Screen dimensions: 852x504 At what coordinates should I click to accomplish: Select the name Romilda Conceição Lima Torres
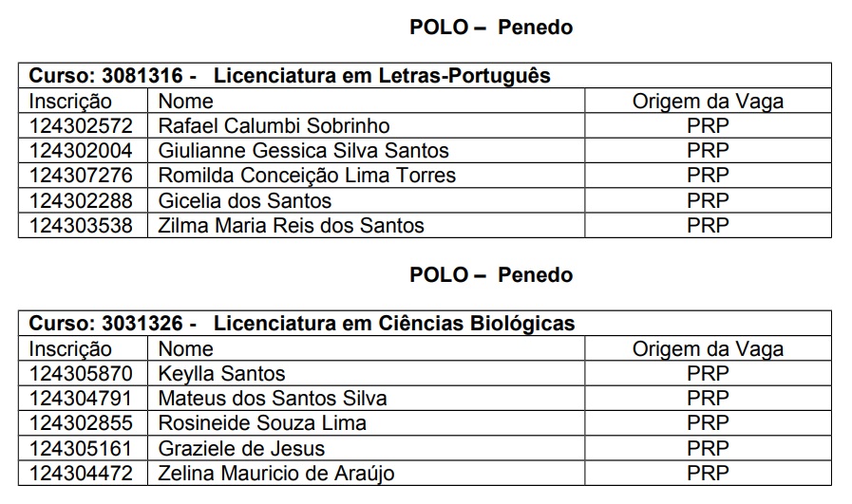(x=307, y=176)
